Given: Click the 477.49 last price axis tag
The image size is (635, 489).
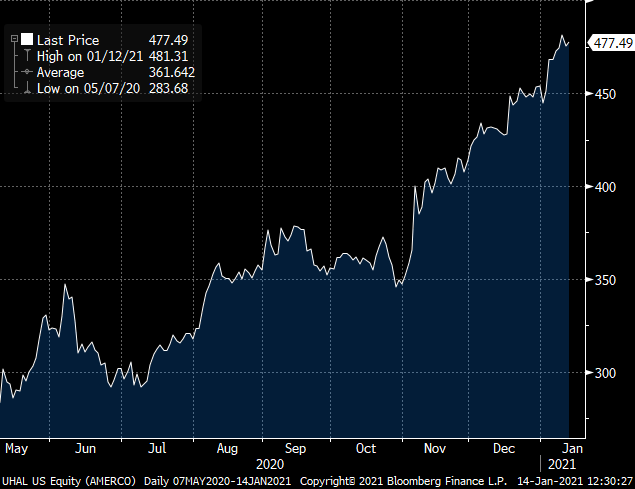Looking at the screenshot, I should click(x=613, y=42).
